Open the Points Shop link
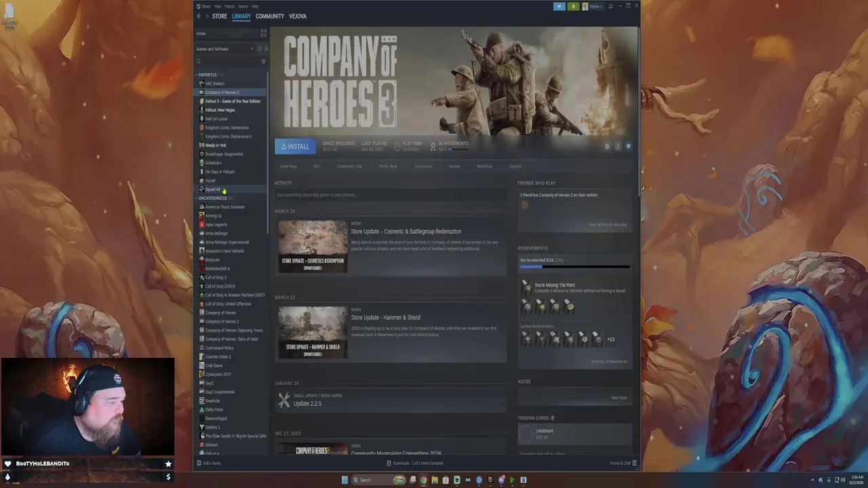This screenshot has width=868, height=488. 388,166
